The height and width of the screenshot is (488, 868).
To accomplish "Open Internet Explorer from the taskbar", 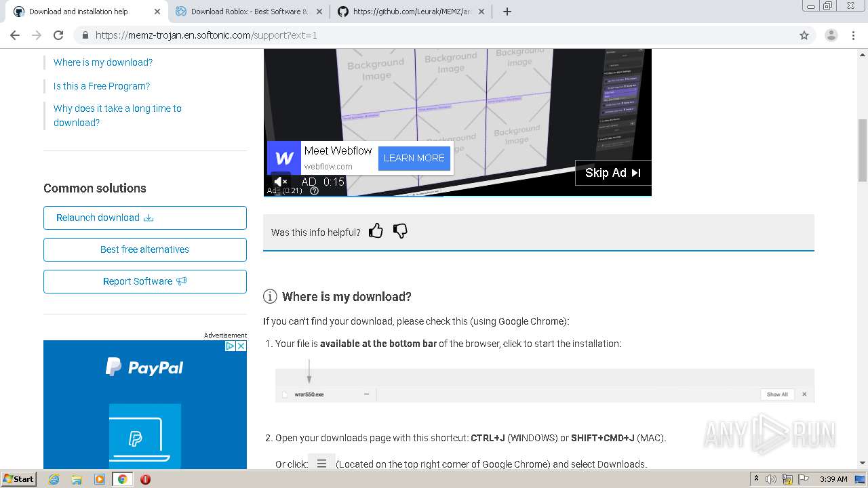I will 54,479.
